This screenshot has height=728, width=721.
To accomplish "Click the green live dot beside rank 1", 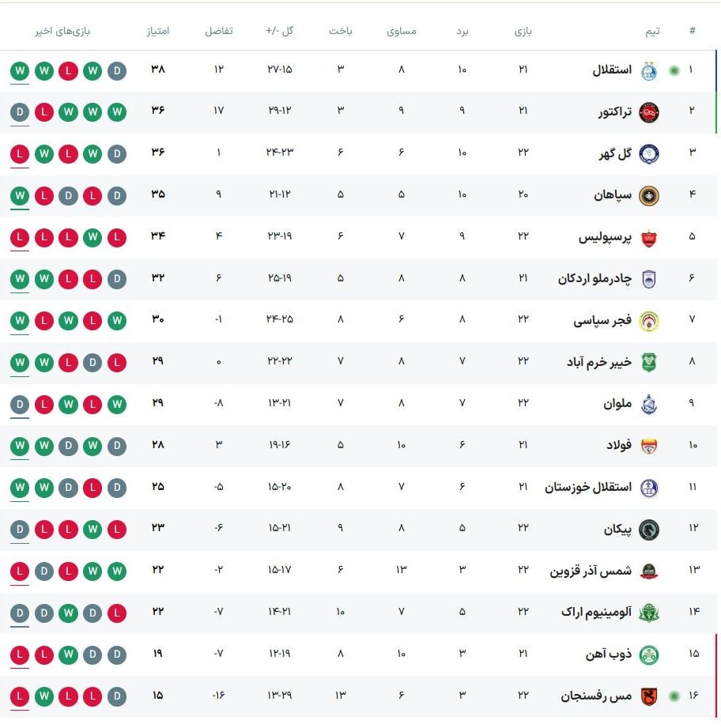I will (674, 70).
